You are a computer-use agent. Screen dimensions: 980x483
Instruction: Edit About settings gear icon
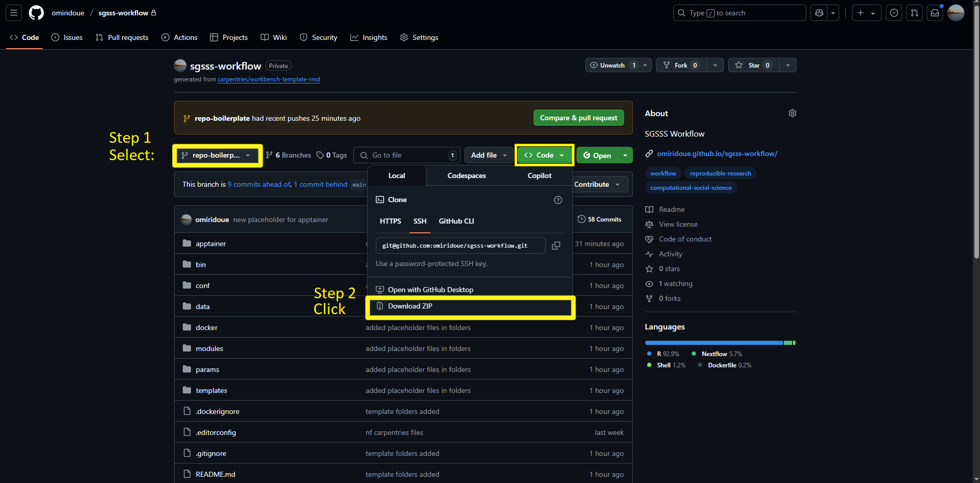pyautogui.click(x=792, y=113)
